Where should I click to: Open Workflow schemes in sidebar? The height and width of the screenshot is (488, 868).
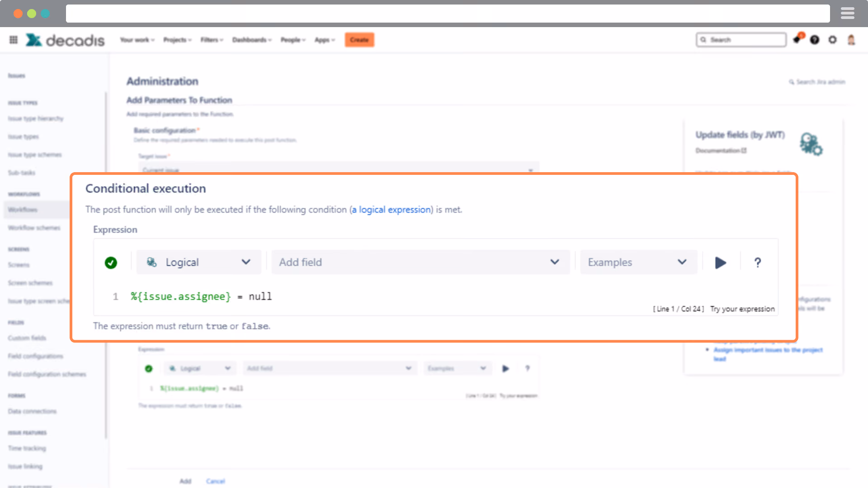tap(34, 228)
